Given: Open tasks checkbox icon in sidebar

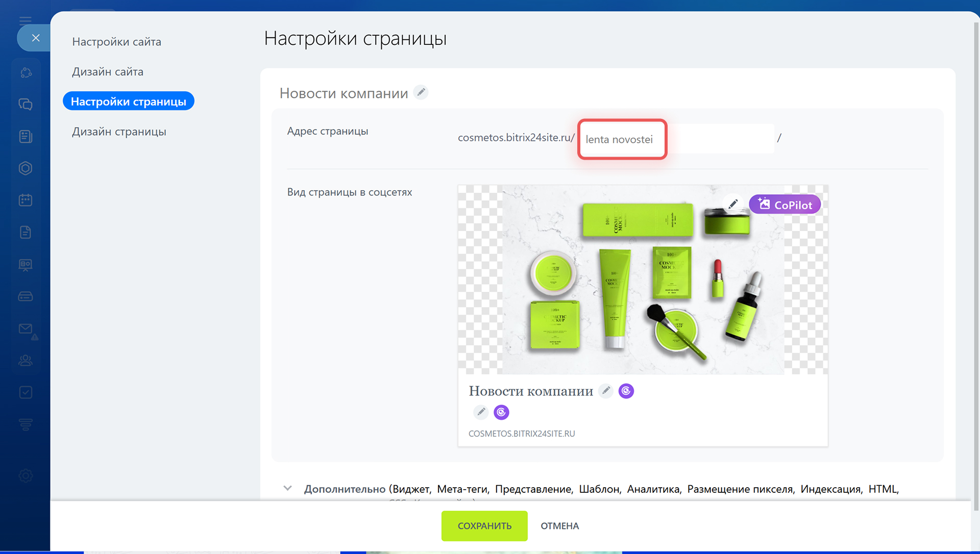Looking at the screenshot, I should click(x=26, y=392).
